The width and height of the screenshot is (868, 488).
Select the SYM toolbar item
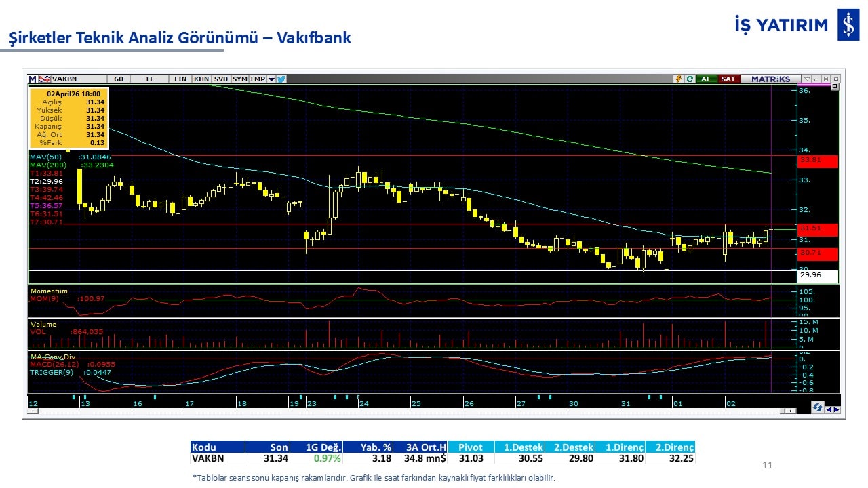click(239, 79)
